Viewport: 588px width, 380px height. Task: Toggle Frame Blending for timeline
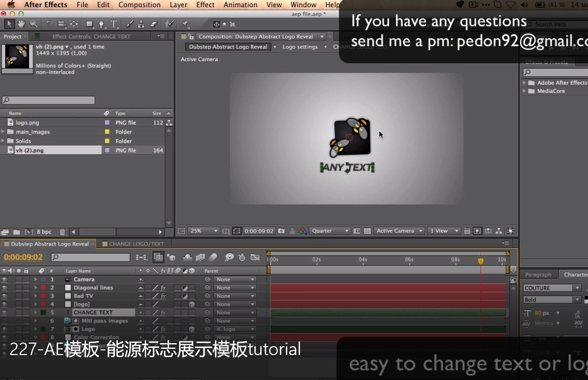tap(200, 257)
